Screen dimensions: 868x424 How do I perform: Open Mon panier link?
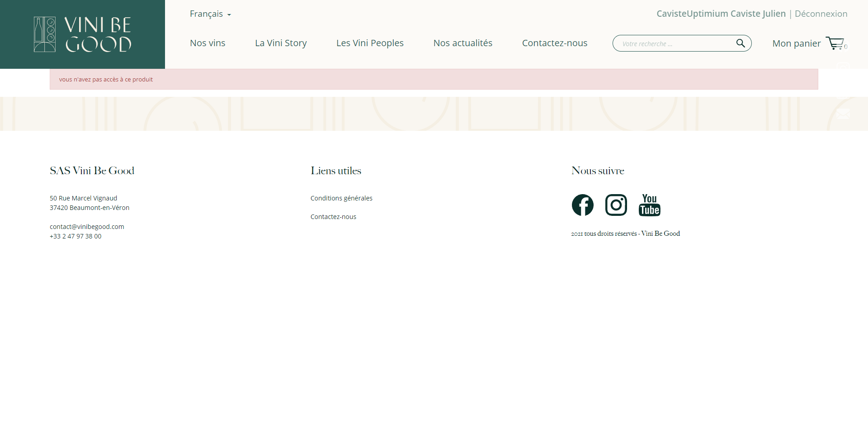(x=797, y=43)
